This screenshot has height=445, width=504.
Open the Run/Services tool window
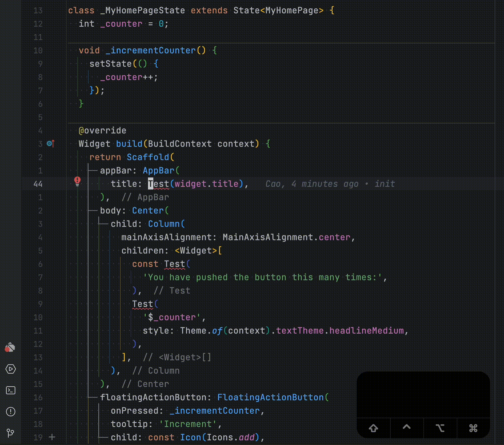pyautogui.click(x=10, y=369)
